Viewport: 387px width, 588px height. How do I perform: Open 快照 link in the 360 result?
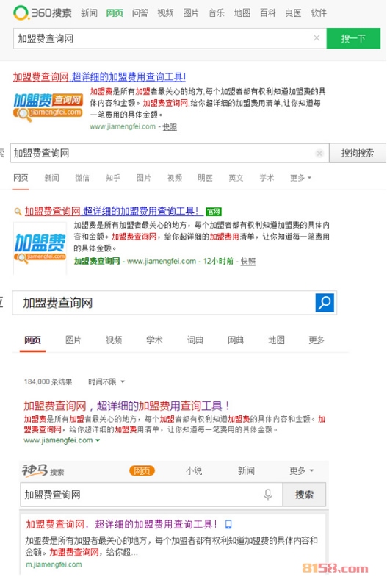coord(170,126)
